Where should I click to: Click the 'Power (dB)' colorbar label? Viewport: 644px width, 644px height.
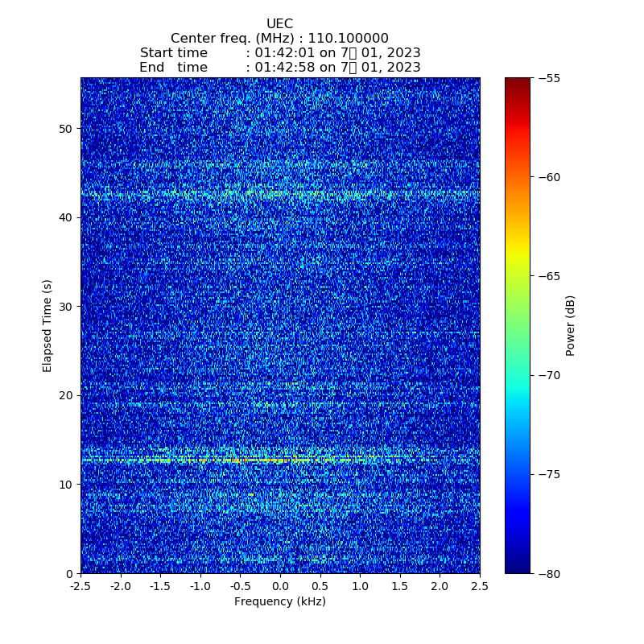(571, 325)
